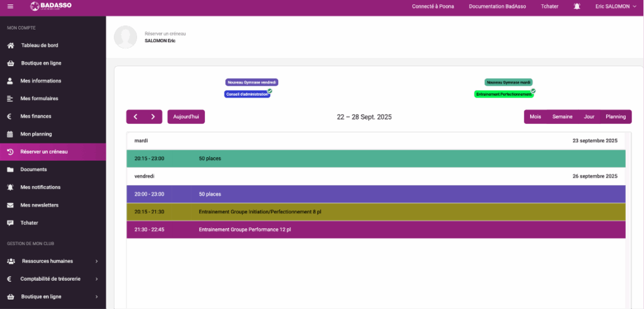Open Mes newsletters envelope icon
This screenshot has width=644, height=309.
pyautogui.click(x=10, y=205)
